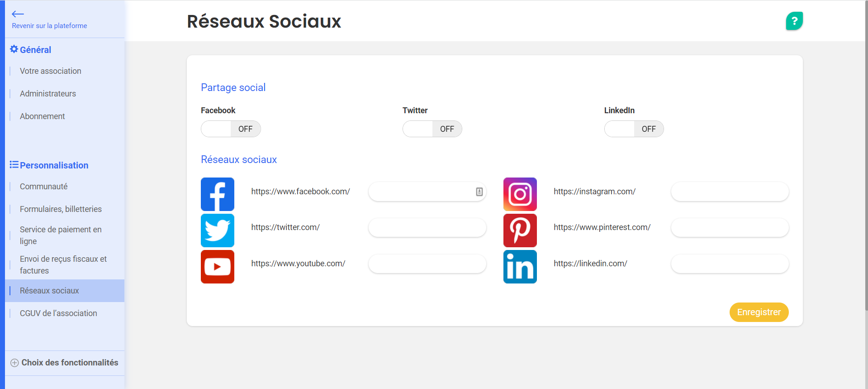Click the Pinterest logo icon
868x389 pixels.
pyautogui.click(x=520, y=231)
